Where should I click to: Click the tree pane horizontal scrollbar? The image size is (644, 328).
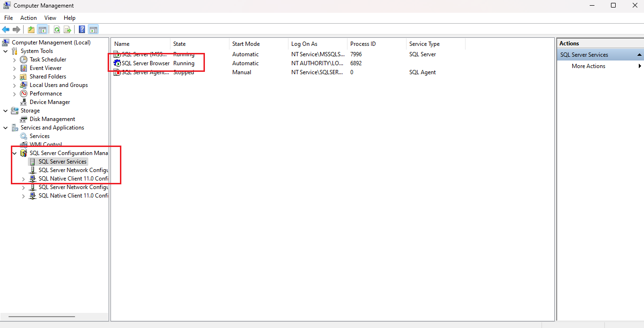42,316
